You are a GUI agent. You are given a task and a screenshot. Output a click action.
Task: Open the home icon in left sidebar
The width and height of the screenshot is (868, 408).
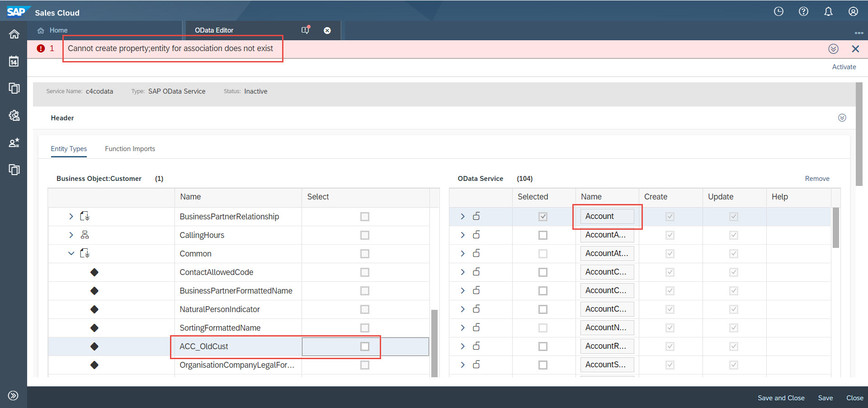coord(14,34)
